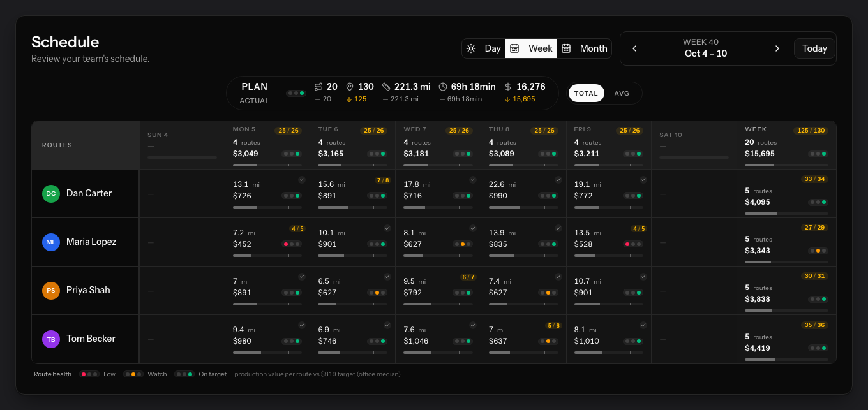Click the health dots in plan summary bar
This screenshot has height=410, width=868.
(x=296, y=93)
